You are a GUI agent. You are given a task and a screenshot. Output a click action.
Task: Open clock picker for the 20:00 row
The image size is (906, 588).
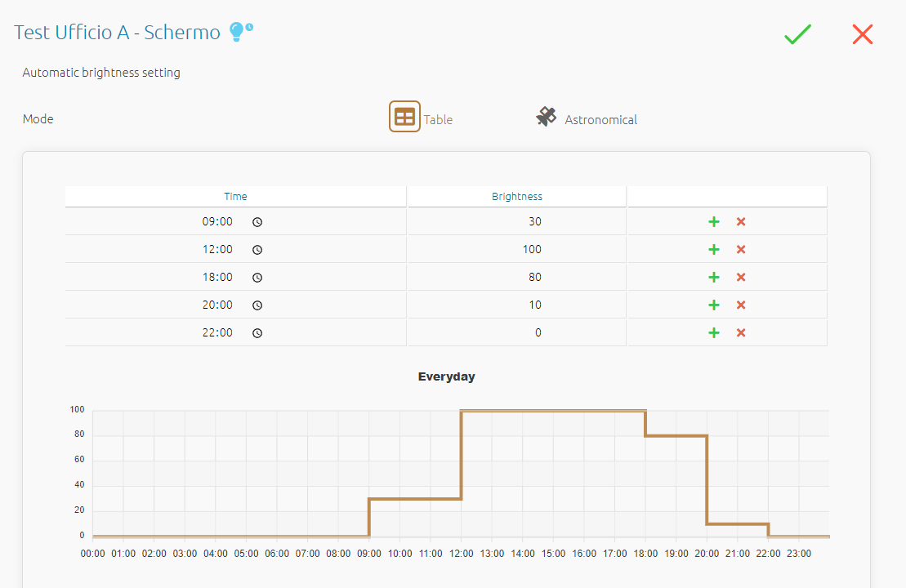click(x=257, y=305)
